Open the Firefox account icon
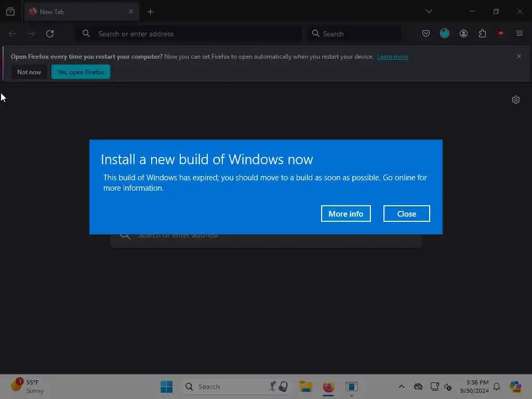This screenshot has height=399, width=532. [x=463, y=33]
